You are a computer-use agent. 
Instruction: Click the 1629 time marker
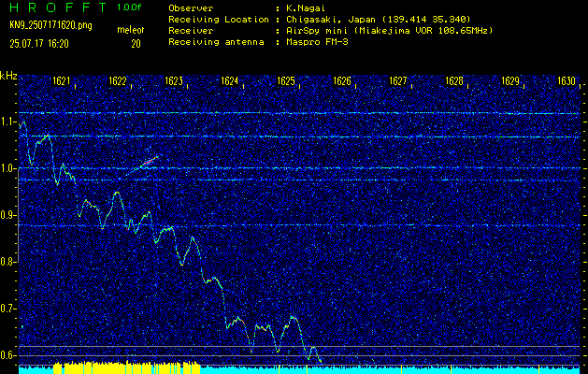510,81
